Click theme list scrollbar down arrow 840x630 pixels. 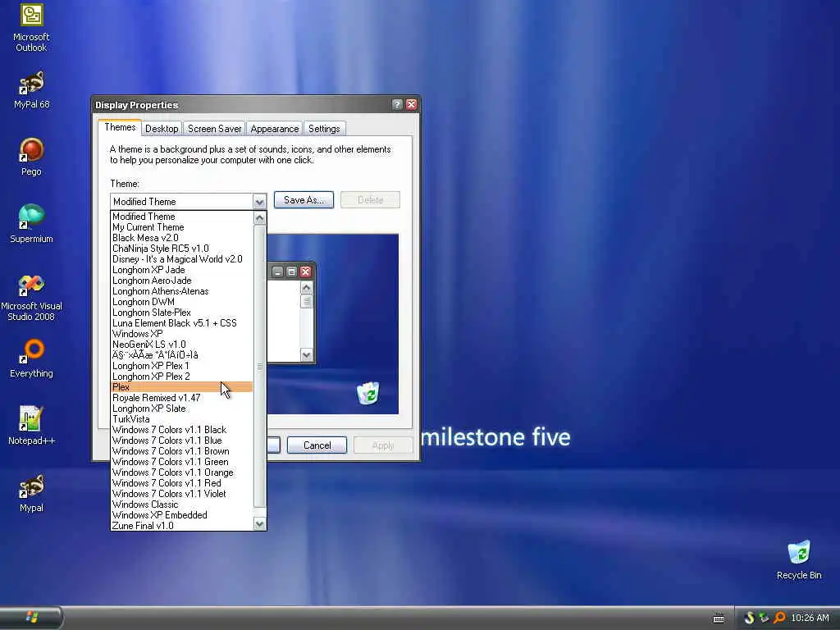(x=260, y=524)
